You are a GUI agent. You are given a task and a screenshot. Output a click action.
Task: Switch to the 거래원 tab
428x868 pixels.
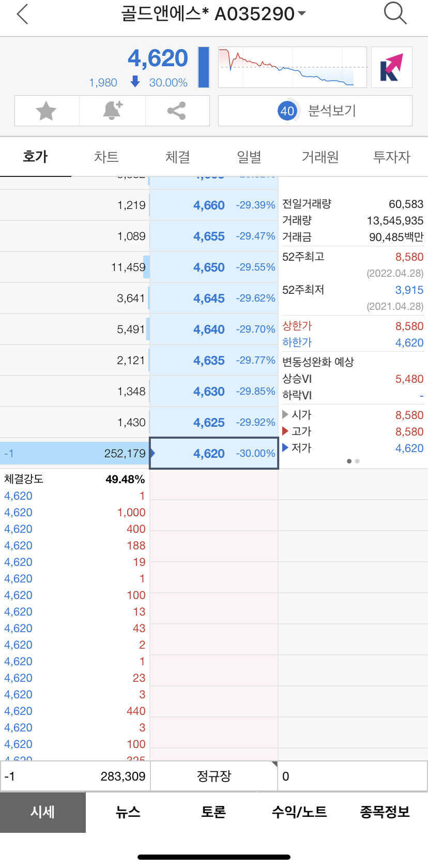[x=320, y=157]
